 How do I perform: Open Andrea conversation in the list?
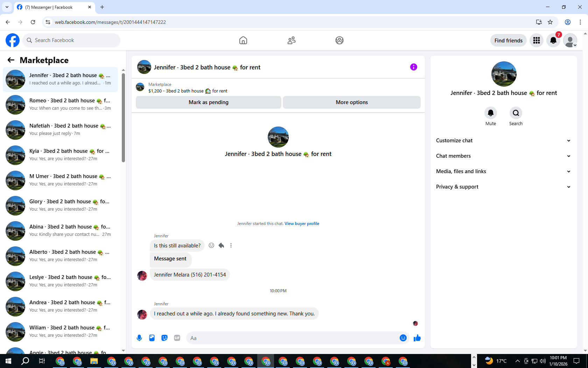(x=61, y=306)
